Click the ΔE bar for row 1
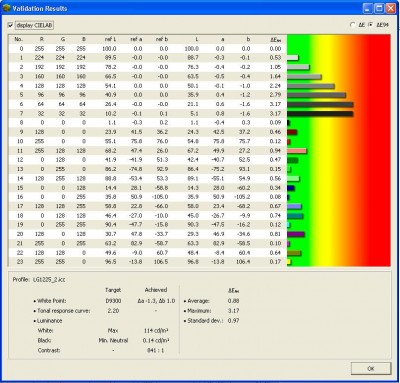The image size is (400, 383). click(293, 58)
